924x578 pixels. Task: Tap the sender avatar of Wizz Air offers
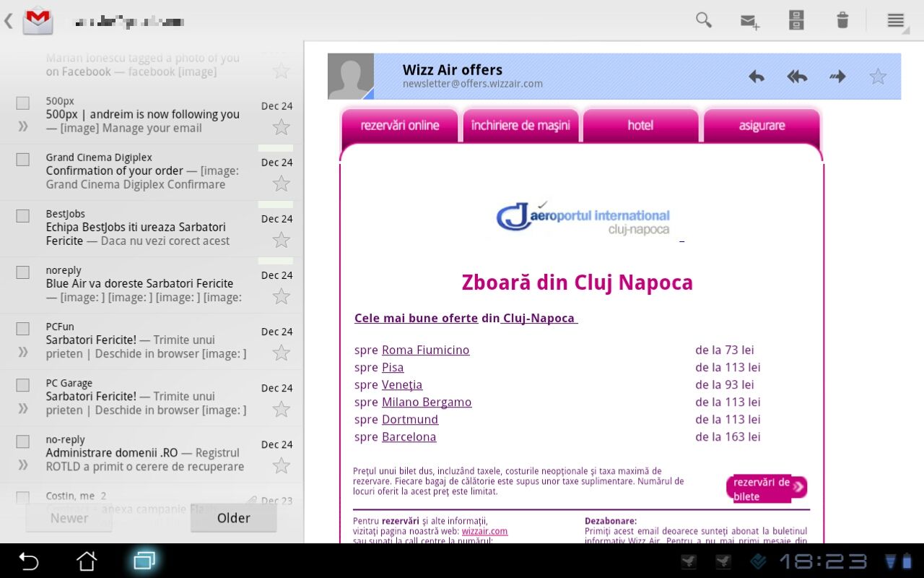pos(351,76)
